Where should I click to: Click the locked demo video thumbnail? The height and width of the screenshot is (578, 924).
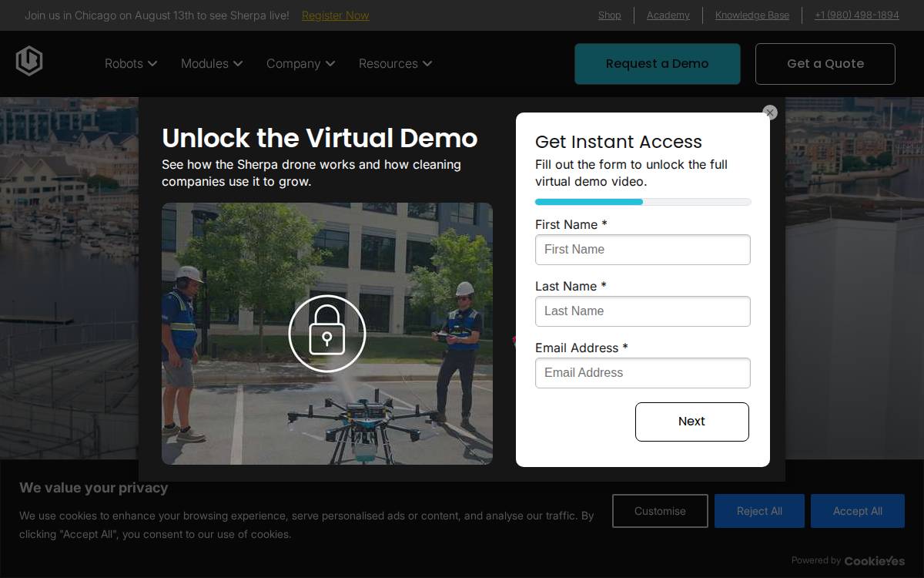click(327, 334)
